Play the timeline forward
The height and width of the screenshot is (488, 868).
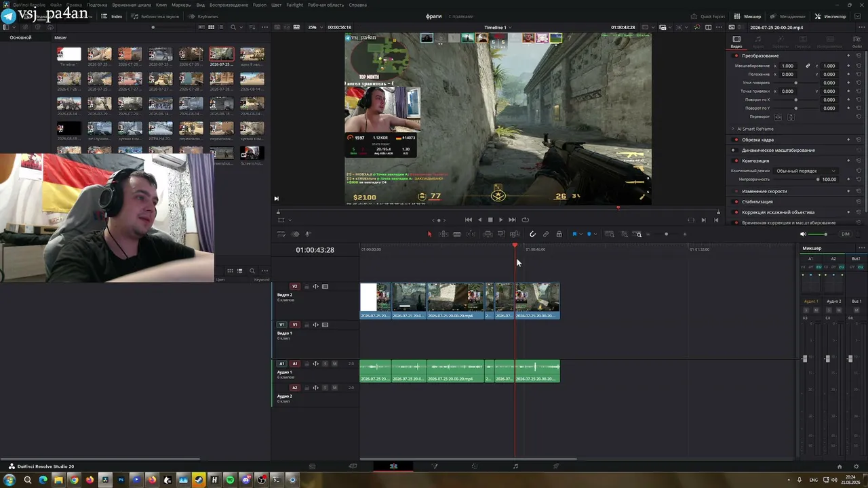tap(501, 220)
